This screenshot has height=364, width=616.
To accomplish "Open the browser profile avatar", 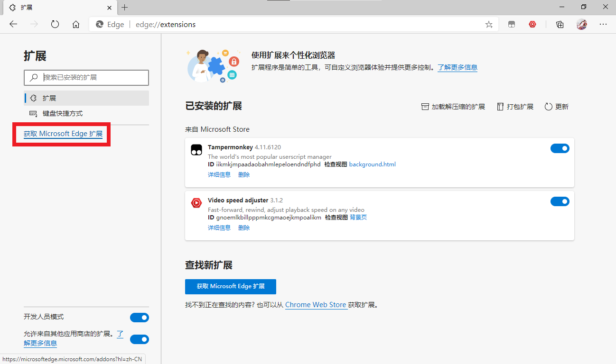I will [581, 24].
